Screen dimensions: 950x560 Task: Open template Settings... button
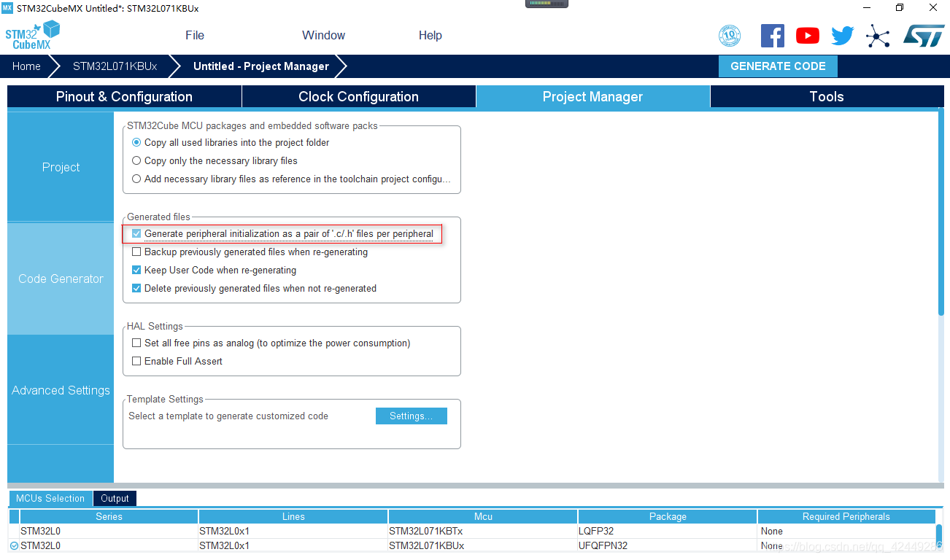point(411,416)
